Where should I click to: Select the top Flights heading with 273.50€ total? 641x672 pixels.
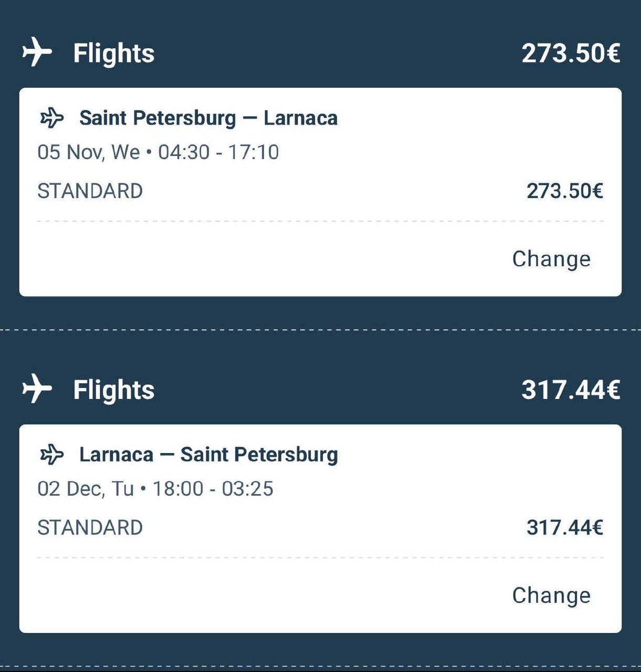tap(114, 53)
